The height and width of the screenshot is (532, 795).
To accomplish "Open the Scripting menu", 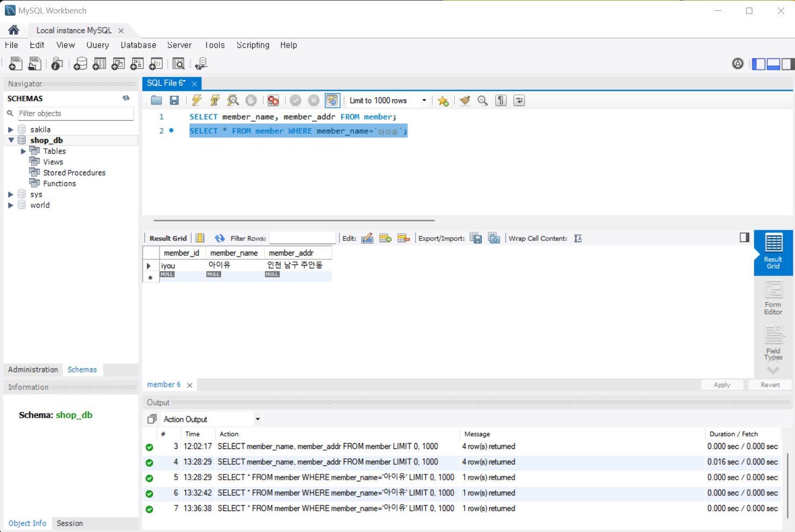I will pos(253,45).
